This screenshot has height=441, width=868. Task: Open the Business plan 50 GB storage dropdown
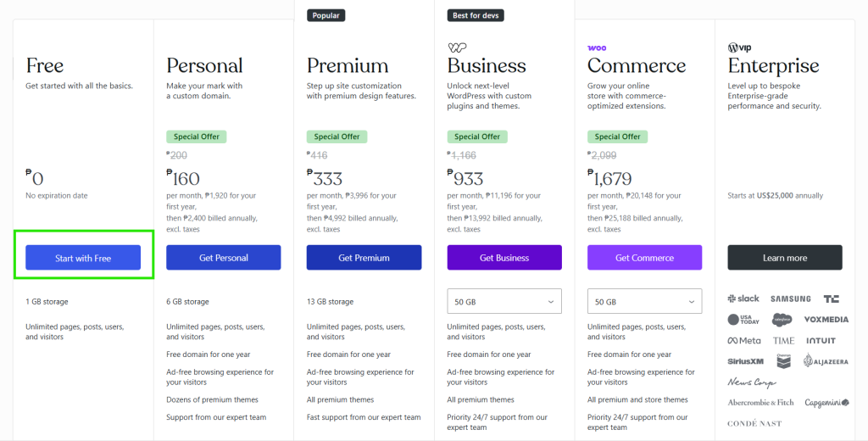(504, 301)
